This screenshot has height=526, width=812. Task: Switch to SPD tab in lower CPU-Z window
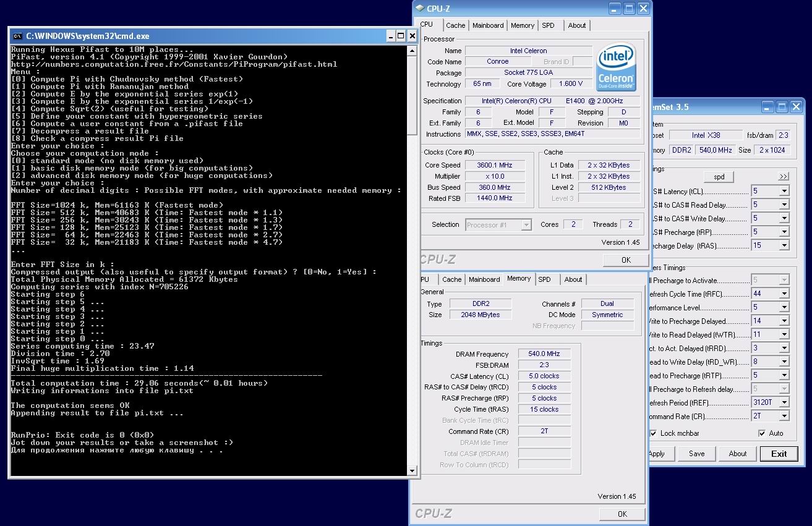point(545,279)
